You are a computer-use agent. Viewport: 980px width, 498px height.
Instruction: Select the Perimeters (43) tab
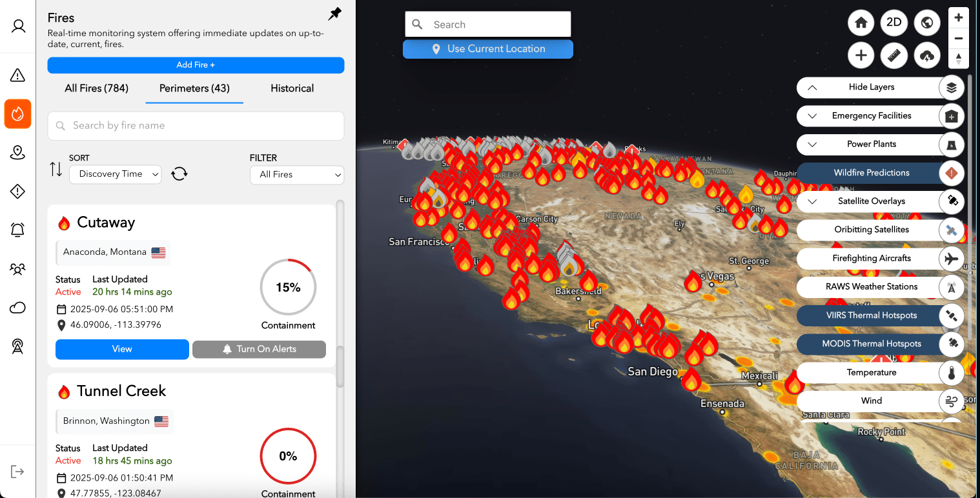click(194, 88)
